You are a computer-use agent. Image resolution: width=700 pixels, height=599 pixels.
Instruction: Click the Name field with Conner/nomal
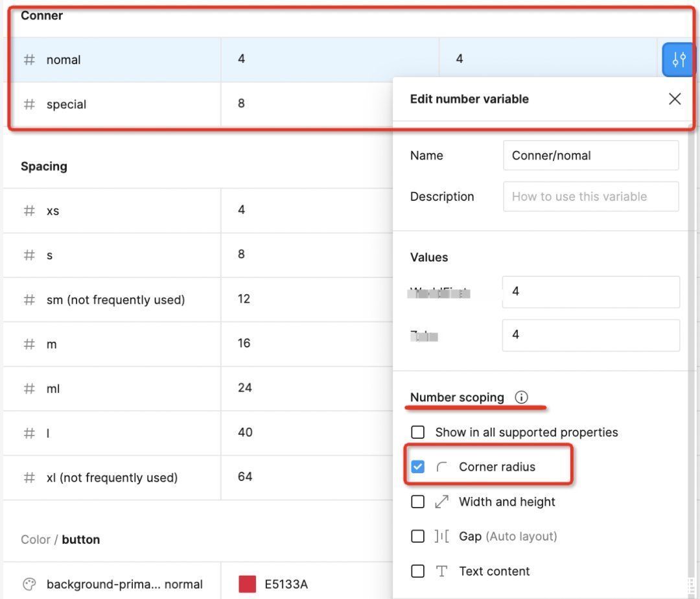pos(590,156)
